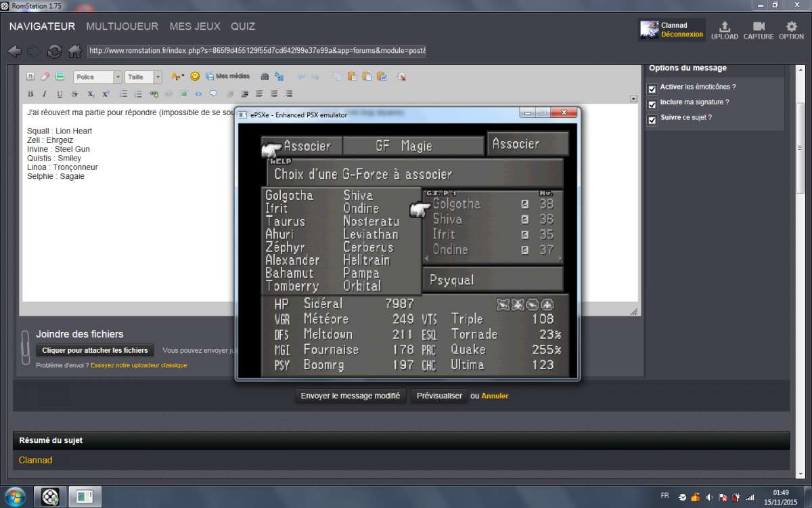
Task: Open the OPTION settings gear
Action: point(791,30)
